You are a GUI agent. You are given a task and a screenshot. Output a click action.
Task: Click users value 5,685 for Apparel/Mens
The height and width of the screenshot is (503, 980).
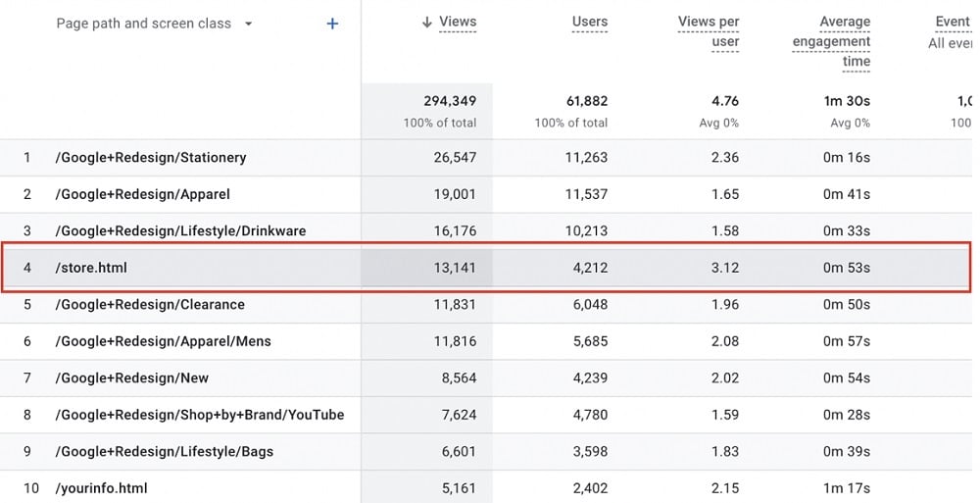tap(590, 341)
